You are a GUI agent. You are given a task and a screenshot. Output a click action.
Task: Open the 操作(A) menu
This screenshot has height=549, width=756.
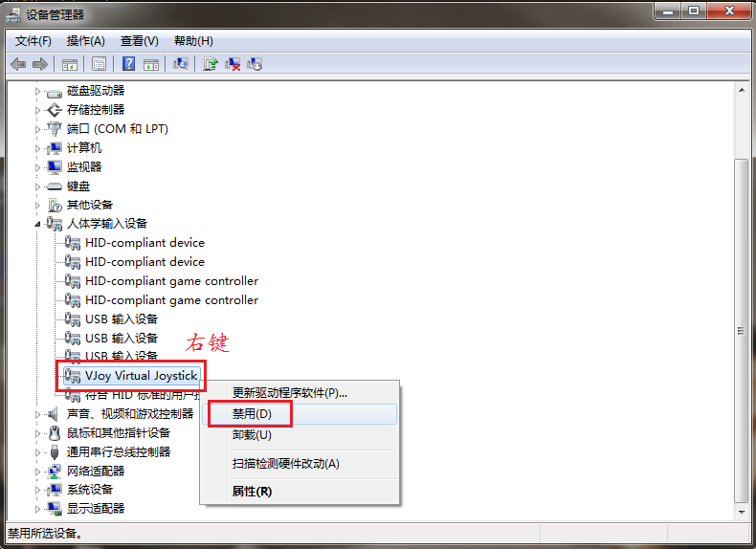[85, 41]
